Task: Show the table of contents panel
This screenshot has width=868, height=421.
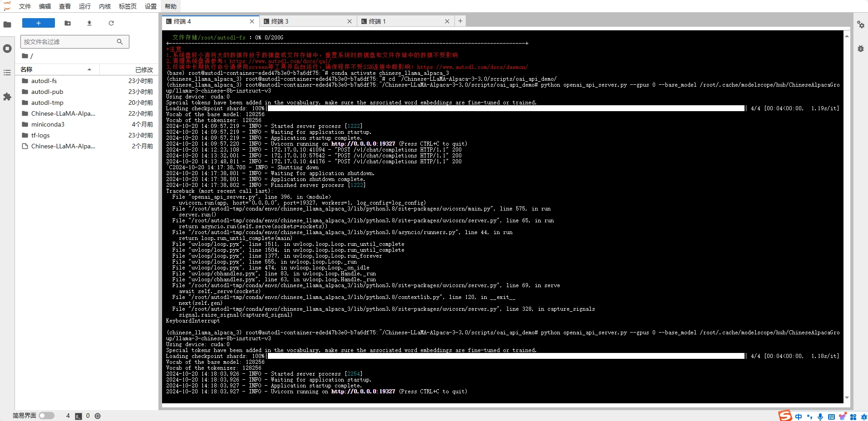Action: point(7,73)
